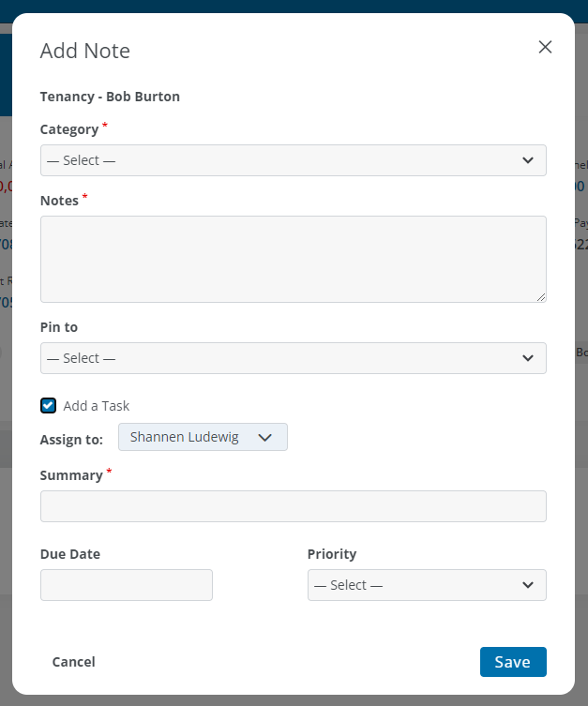588x706 pixels.
Task: Close the Add Note dialog
Action: pyautogui.click(x=545, y=47)
